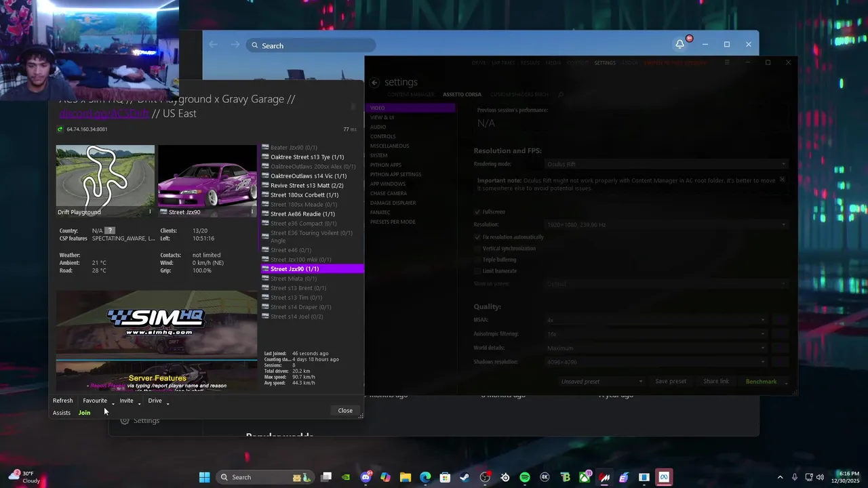Open Settings gear in the background window
Screen dimensions: 868x488
tap(125, 421)
